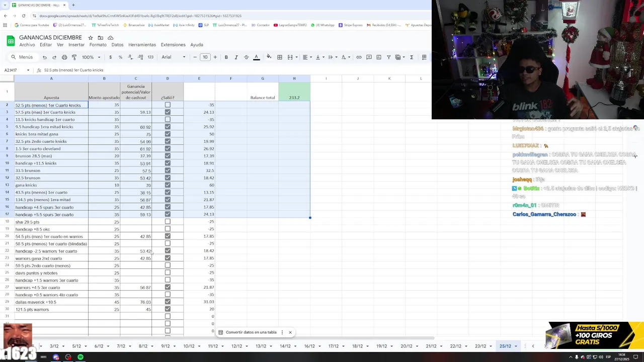644x362 pixels.
Task: Click the Redo arrow in the toolbar
Action: click(x=54, y=57)
